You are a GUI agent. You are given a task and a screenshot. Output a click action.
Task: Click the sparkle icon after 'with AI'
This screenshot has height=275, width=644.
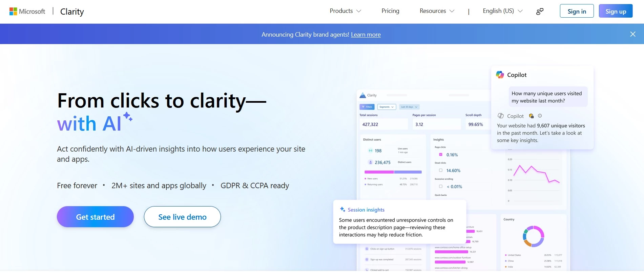pos(128,117)
